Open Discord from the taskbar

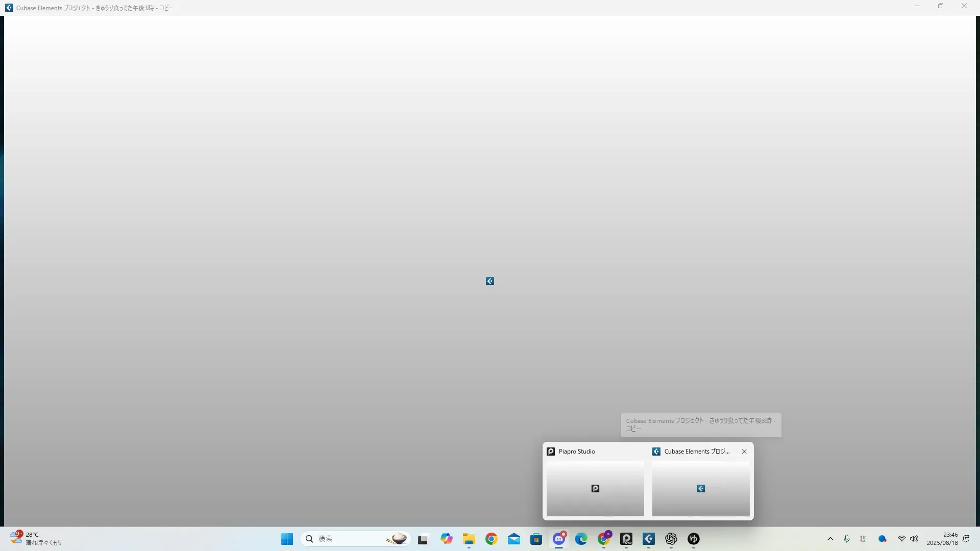559,539
